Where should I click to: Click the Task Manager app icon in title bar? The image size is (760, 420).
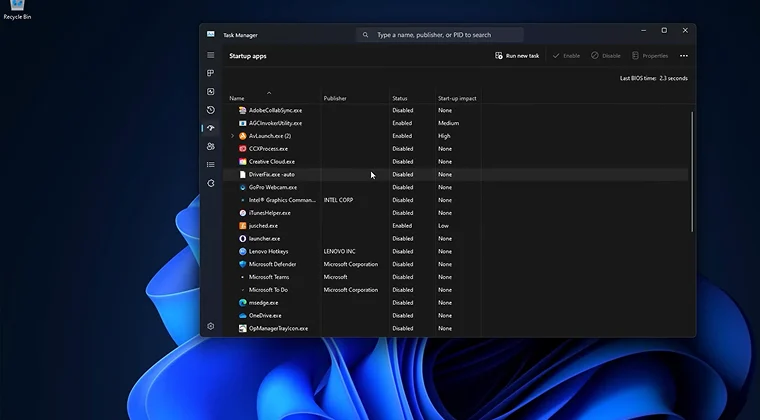coord(210,34)
